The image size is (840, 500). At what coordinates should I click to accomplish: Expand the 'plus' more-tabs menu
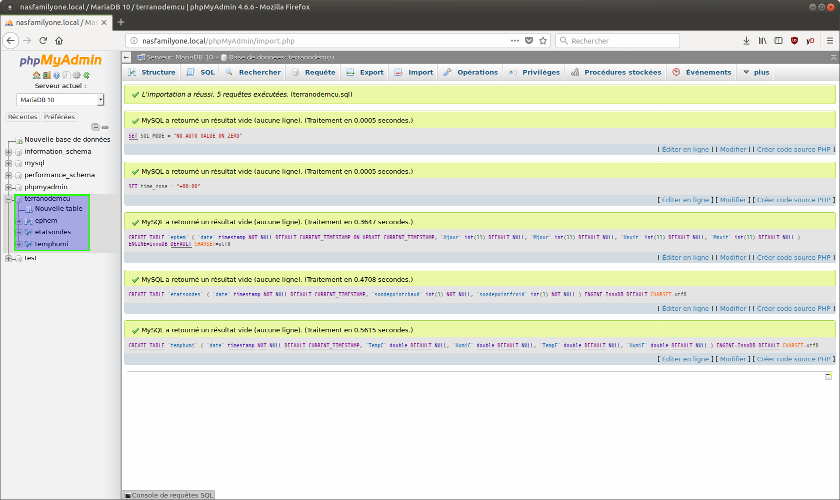click(756, 72)
